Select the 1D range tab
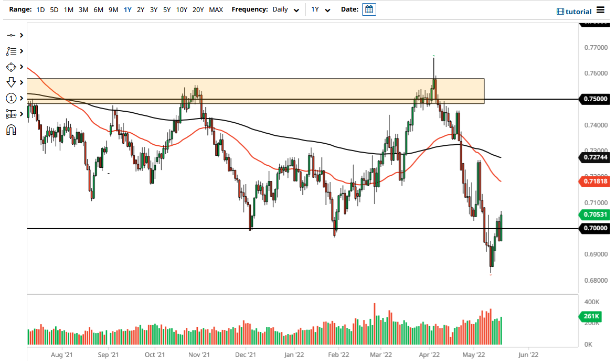616x364 pixels. pyautogui.click(x=40, y=9)
